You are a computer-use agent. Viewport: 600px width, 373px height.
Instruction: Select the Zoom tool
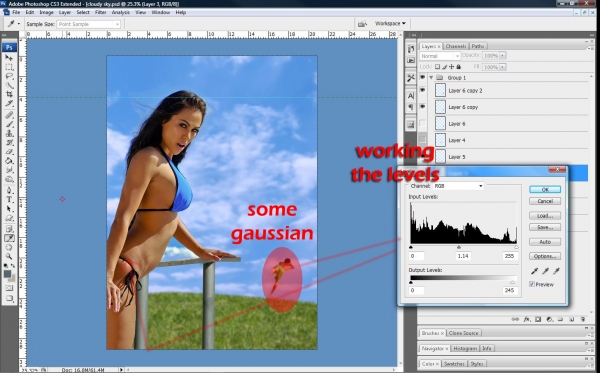coord(9,256)
